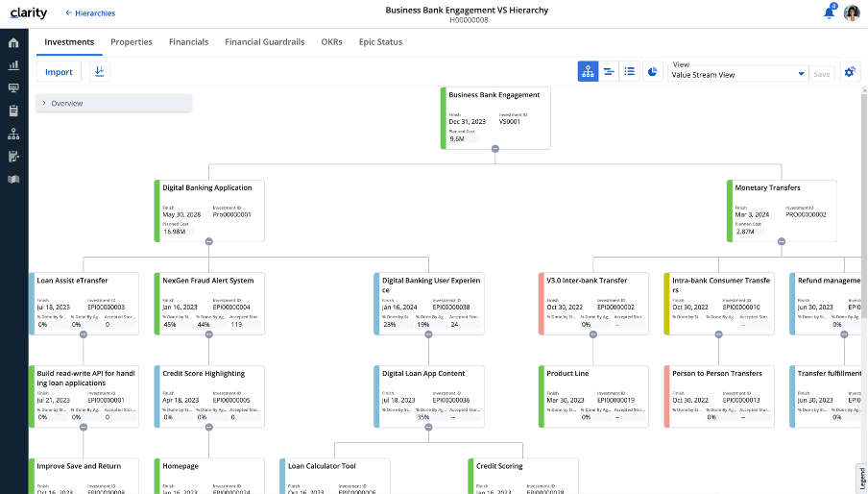
Task: Click Accepted Stories value 119
Action: click(236, 325)
